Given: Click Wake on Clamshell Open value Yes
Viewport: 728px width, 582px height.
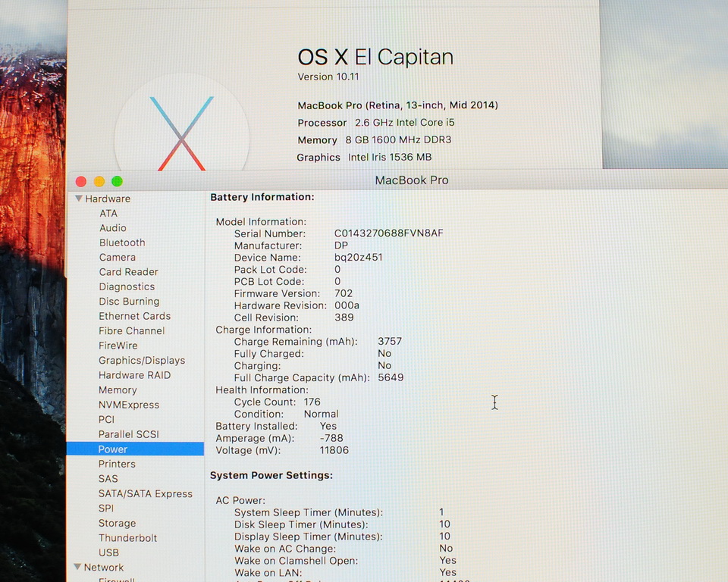Looking at the screenshot, I should tap(448, 561).
